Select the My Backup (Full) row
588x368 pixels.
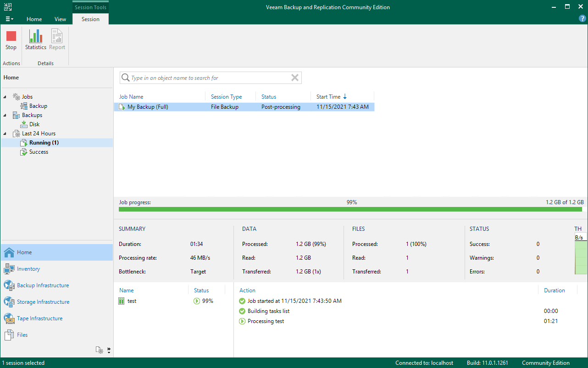[x=244, y=107]
